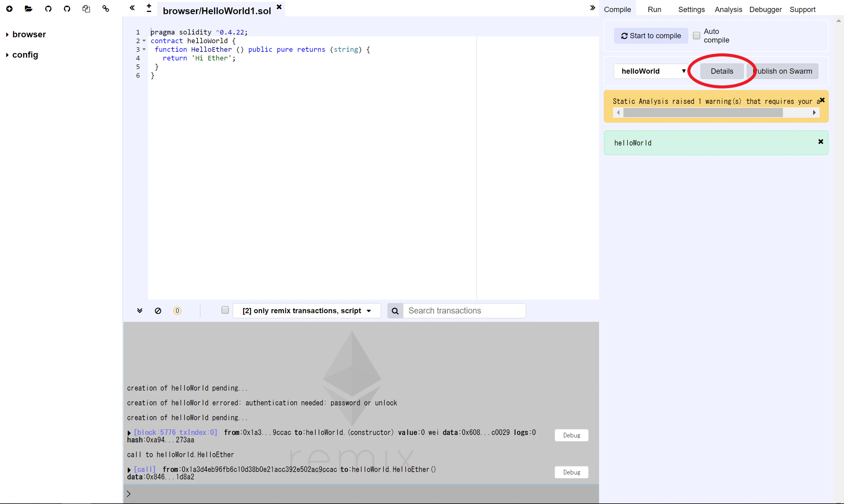Click the search transactions magnifier icon
Viewport: 844px width, 504px height.
pos(395,311)
